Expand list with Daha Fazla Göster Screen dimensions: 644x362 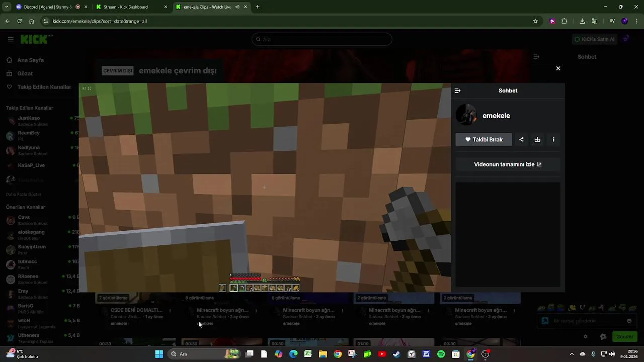pyautogui.click(x=24, y=194)
